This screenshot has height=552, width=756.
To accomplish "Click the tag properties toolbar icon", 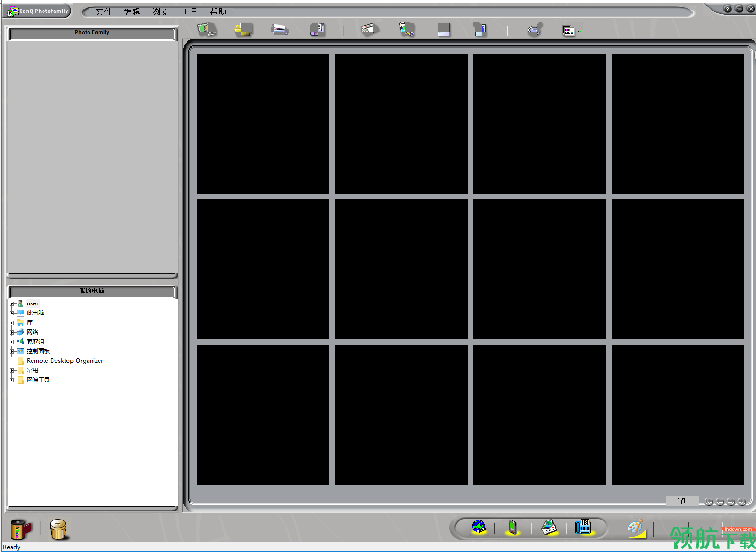I will coord(480,30).
